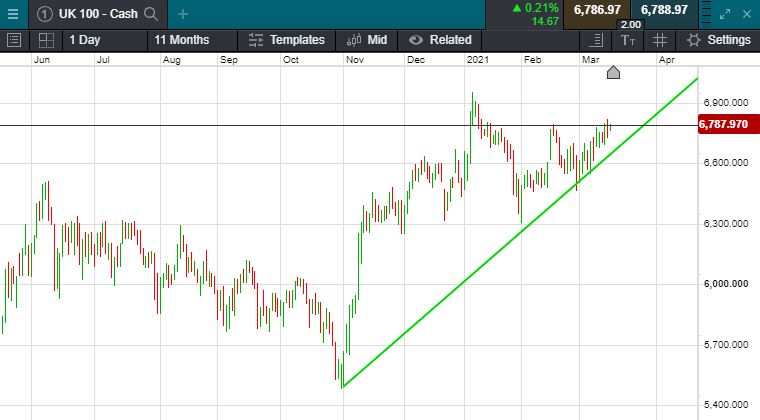Click the red 6,787.970 price label
This screenshot has height=420, width=760.
tap(724, 124)
